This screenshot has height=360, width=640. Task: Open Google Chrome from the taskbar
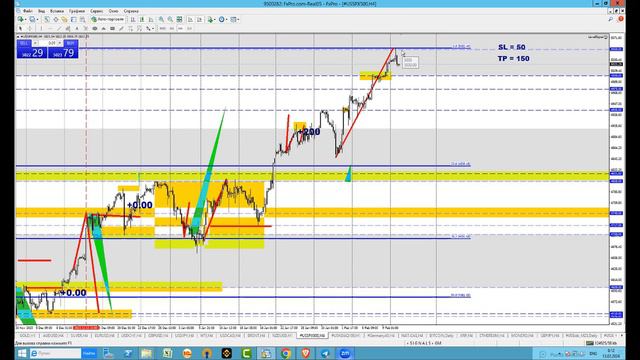tap(286, 353)
